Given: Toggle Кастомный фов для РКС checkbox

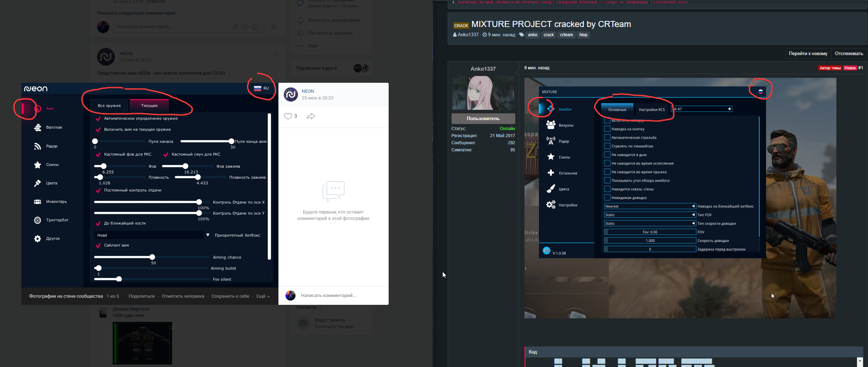Looking at the screenshot, I should [x=98, y=155].
